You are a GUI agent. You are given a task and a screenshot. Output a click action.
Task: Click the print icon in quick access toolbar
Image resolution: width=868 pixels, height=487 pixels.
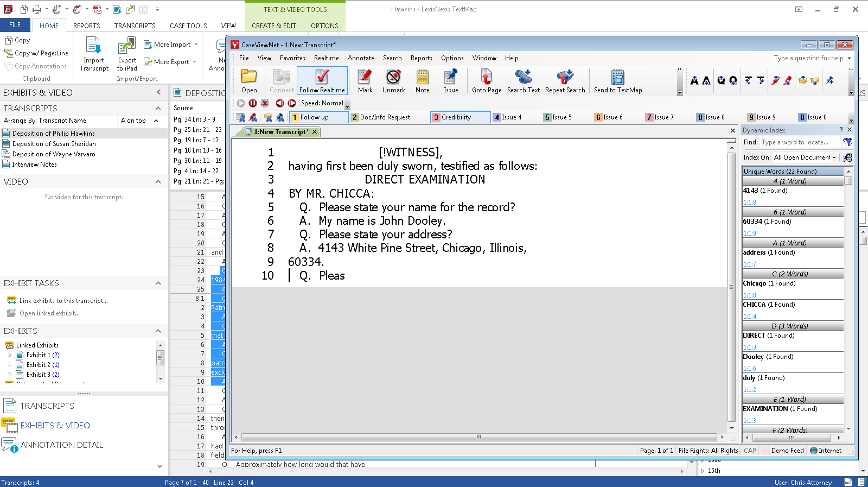tap(37, 9)
